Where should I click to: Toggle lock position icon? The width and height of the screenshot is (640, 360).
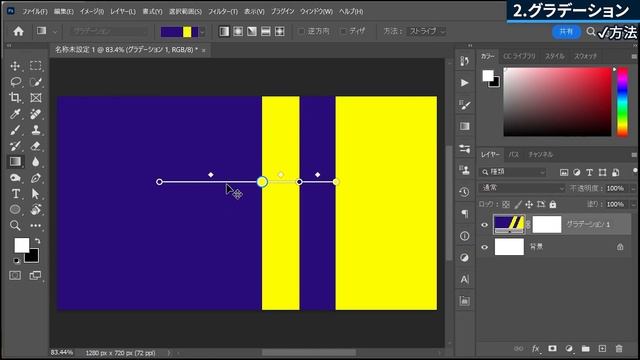529,204
